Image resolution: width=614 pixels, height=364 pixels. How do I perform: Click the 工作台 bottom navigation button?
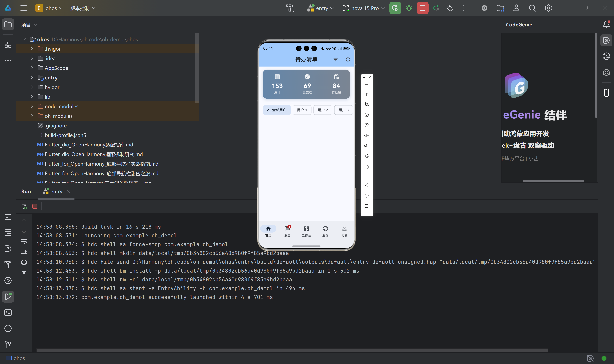click(x=306, y=231)
